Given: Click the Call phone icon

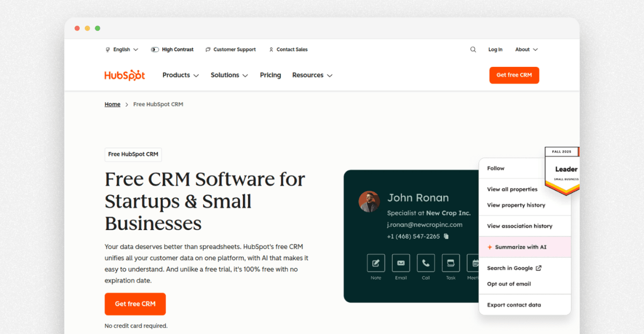Looking at the screenshot, I should tap(425, 263).
